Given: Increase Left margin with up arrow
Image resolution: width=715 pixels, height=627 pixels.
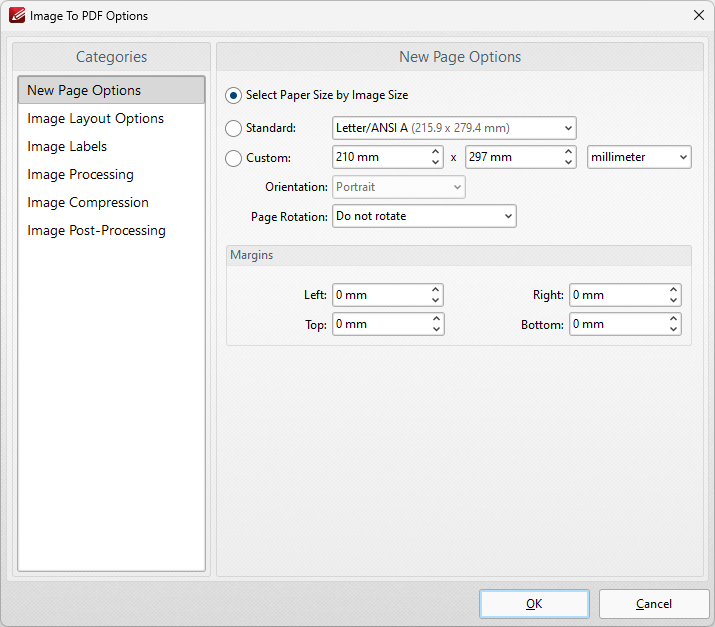Looking at the screenshot, I should [435, 290].
